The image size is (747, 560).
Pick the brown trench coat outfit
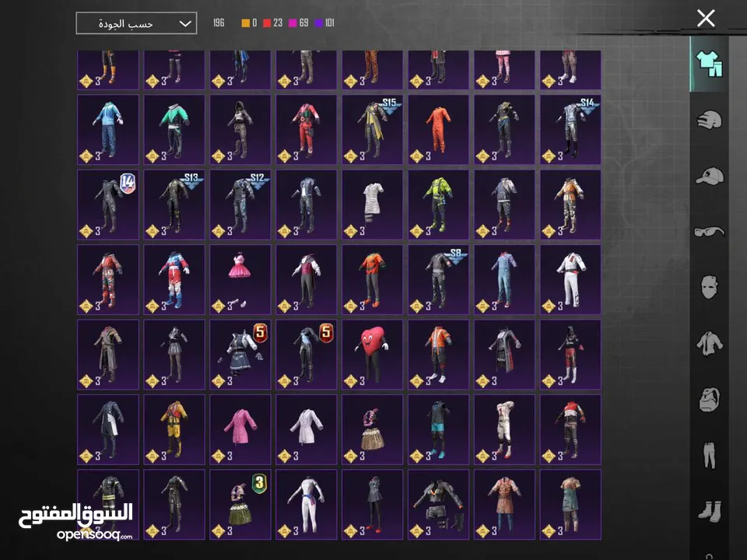[x=108, y=355]
